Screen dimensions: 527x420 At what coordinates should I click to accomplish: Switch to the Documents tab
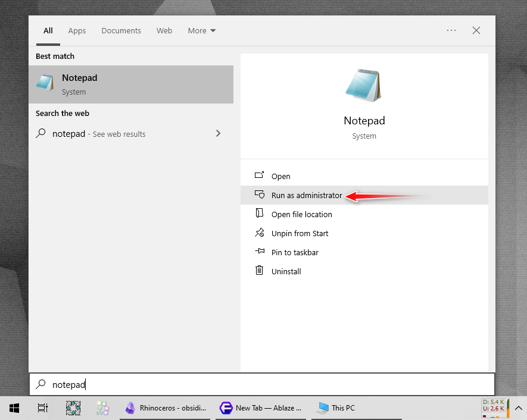coord(121,31)
